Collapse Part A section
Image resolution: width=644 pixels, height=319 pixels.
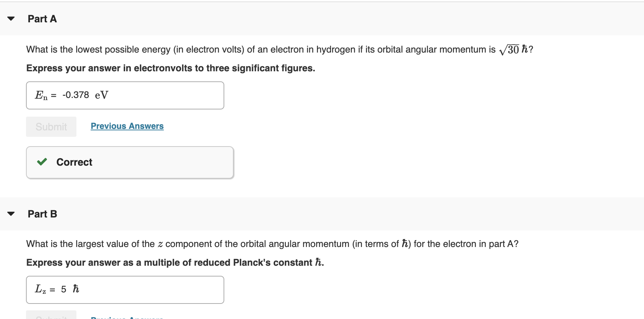click(11, 18)
